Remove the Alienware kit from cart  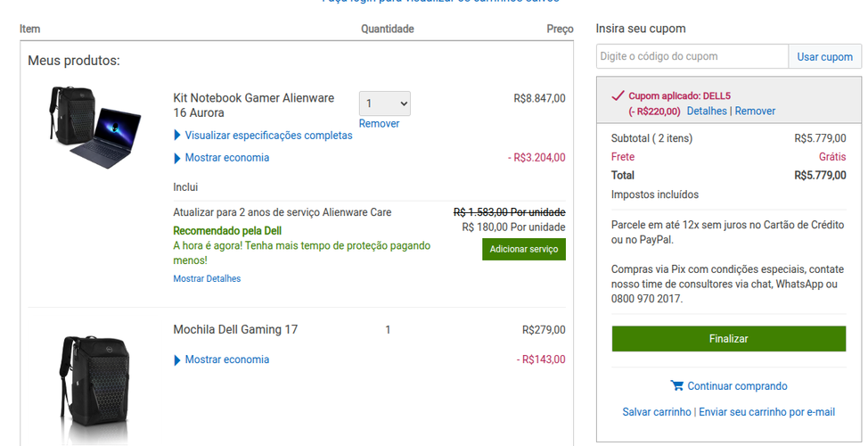point(380,124)
